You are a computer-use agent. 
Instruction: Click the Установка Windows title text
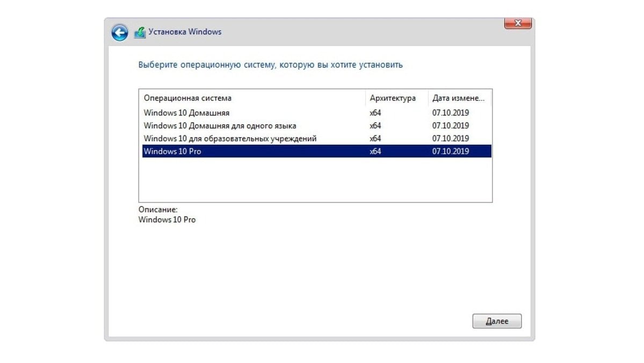[185, 32]
